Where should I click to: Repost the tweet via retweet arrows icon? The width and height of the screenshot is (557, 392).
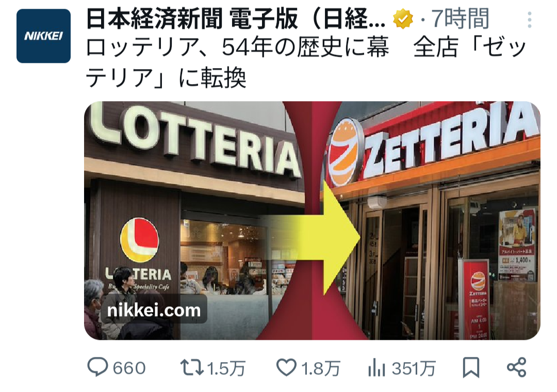[x=192, y=367]
